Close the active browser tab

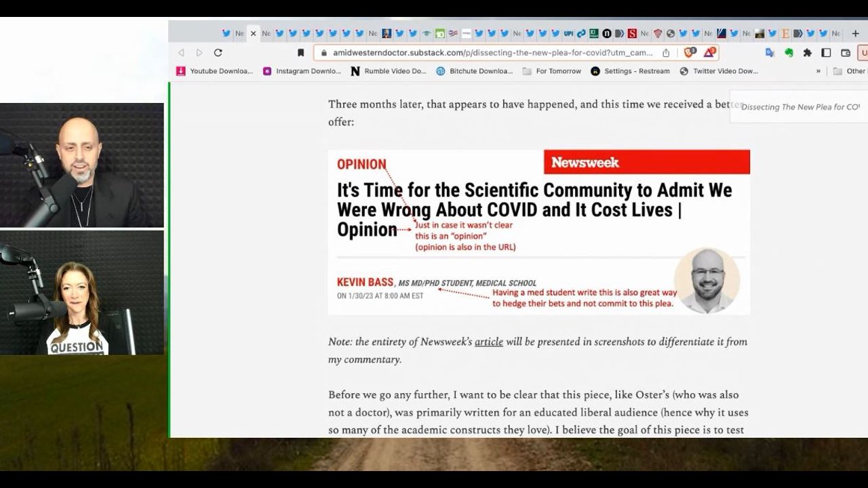point(253,33)
